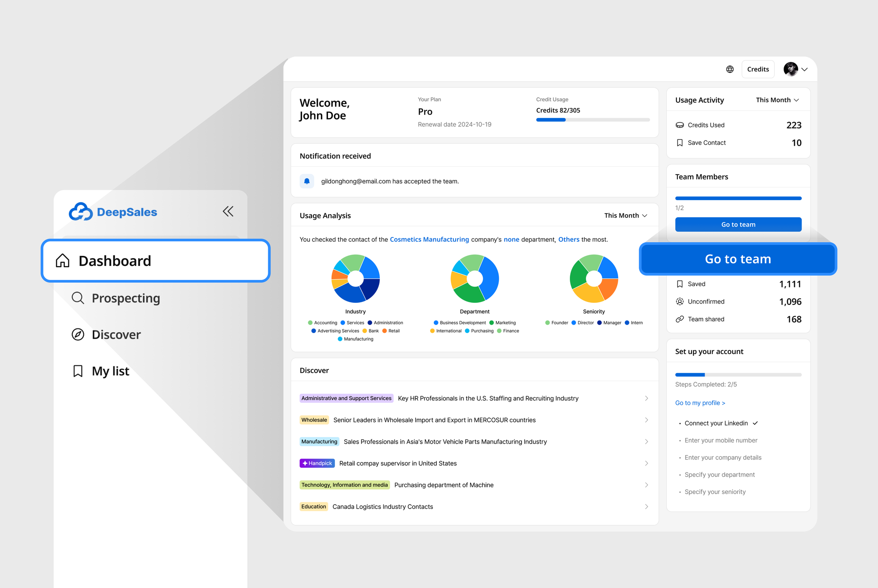The width and height of the screenshot is (878, 588).
Task: Click the My list bookmark icon
Action: pyautogui.click(x=78, y=371)
